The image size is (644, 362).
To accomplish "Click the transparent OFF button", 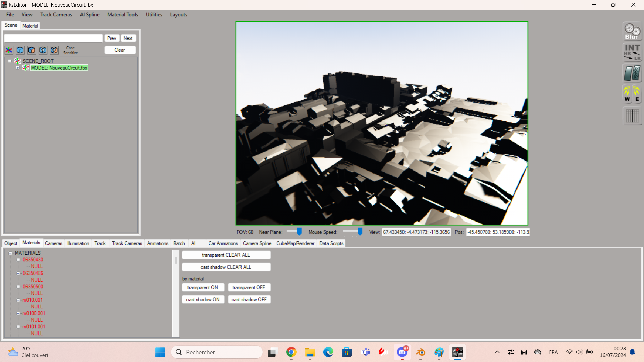I will point(249,287).
